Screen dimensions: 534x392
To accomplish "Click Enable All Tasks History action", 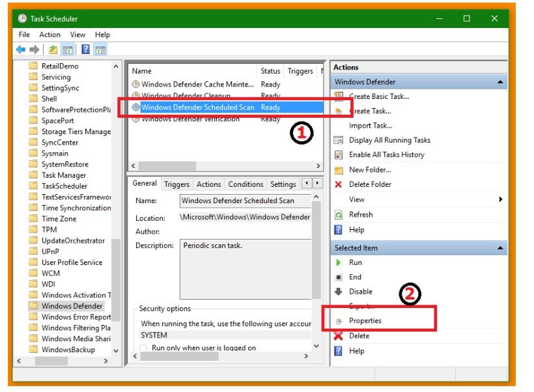I will point(387,154).
